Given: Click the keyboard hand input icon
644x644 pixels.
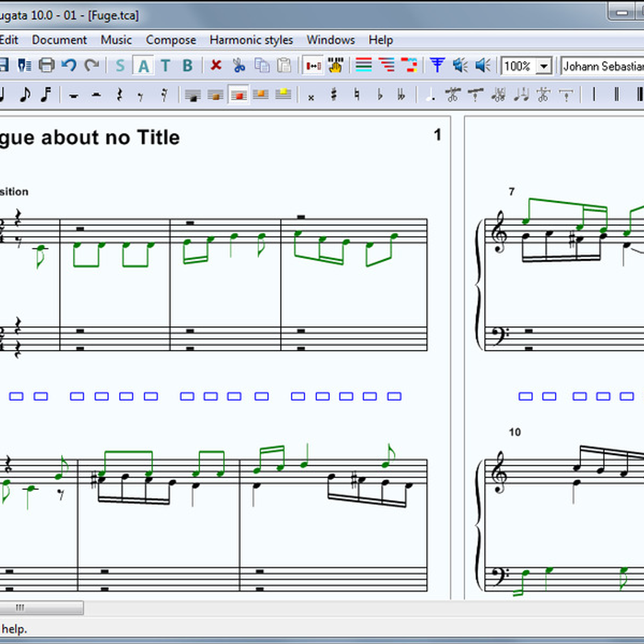Looking at the screenshot, I should pyautogui.click(x=335, y=65).
